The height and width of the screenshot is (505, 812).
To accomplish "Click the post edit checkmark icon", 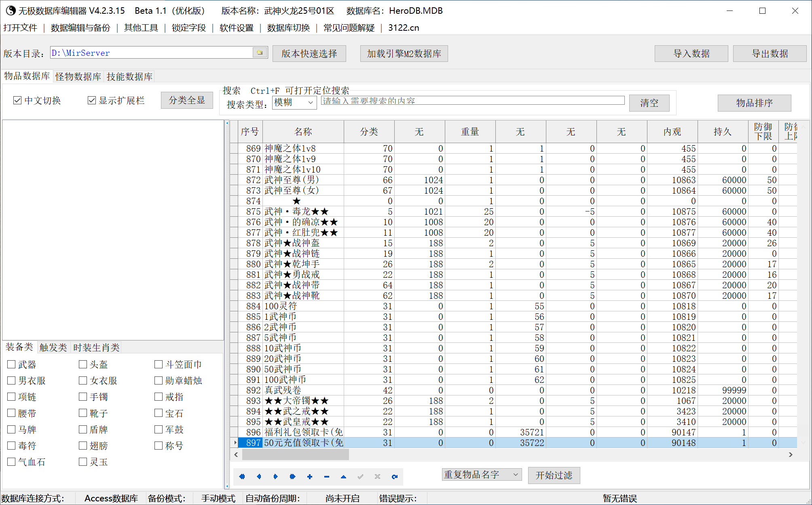I will [x=360, y=477].
